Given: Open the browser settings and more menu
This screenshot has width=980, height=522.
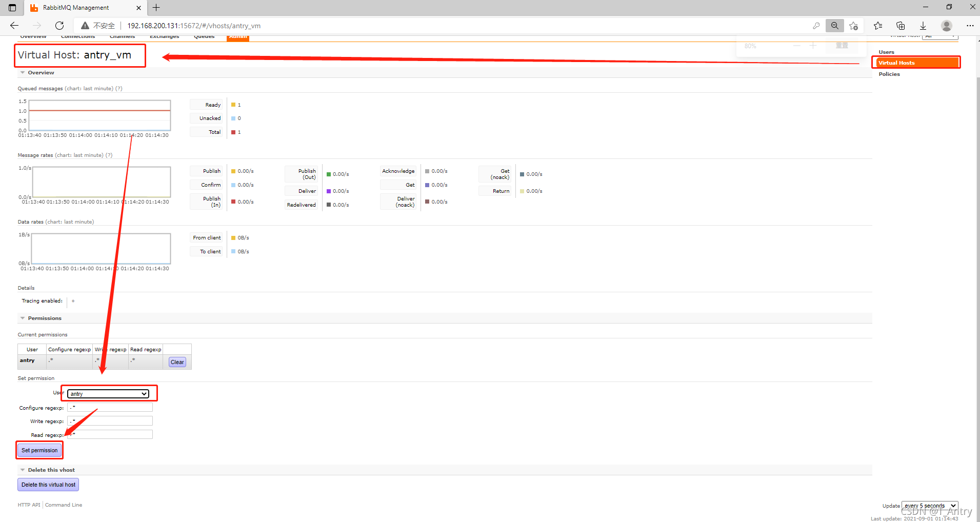Looking at the screenshot, I should 970,26.
